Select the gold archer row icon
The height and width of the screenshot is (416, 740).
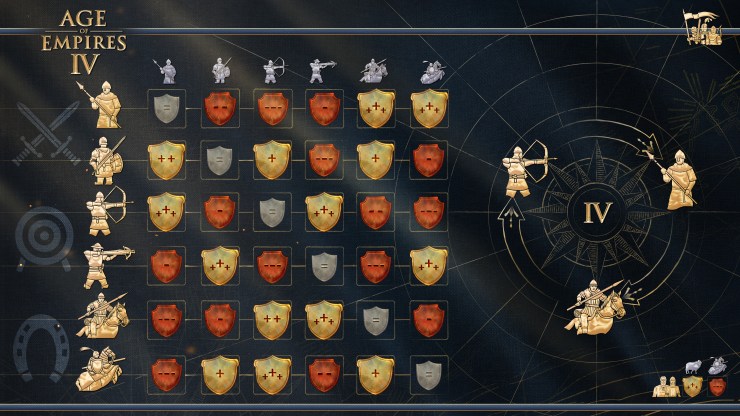(x=106, y=211)
